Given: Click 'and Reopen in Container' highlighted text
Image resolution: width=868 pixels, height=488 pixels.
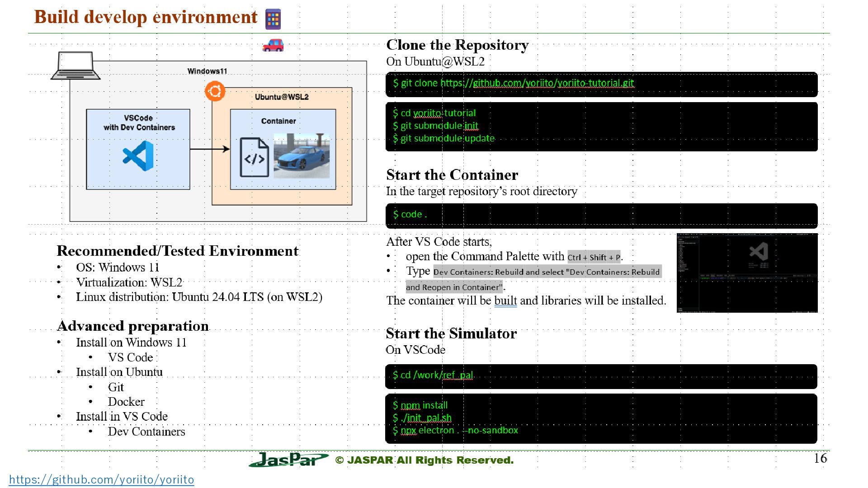Looking at the screenshot, I should pyautogui.click(x=454, y=287).
